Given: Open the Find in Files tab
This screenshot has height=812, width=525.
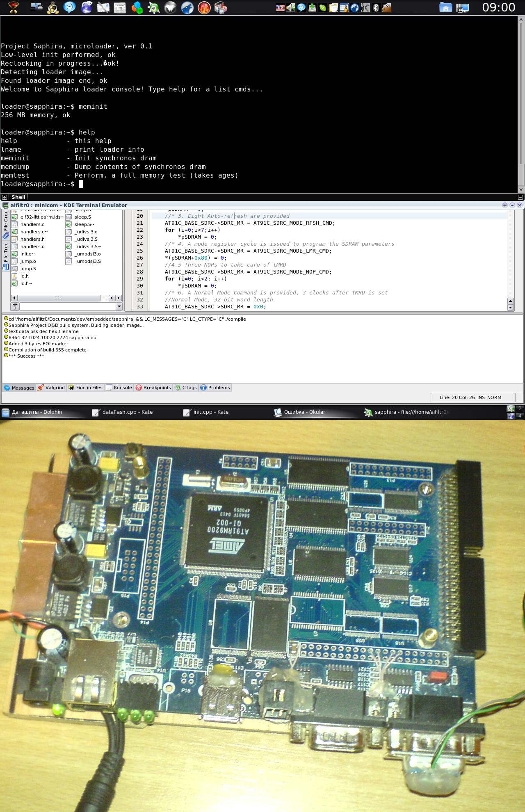Looking at the screenshot, I should 85,388.
